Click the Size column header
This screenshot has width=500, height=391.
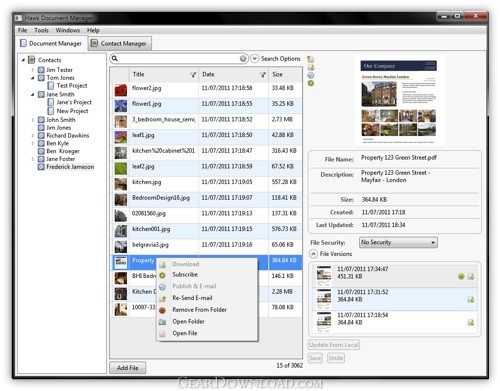(285, 74)
